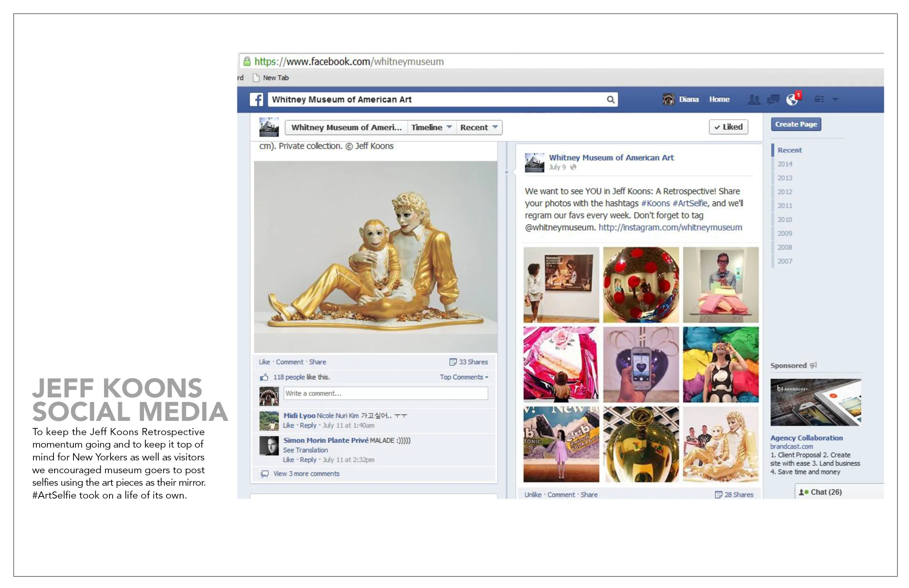
Task: Click the Facebook home logo
Action: pos(257,99)
